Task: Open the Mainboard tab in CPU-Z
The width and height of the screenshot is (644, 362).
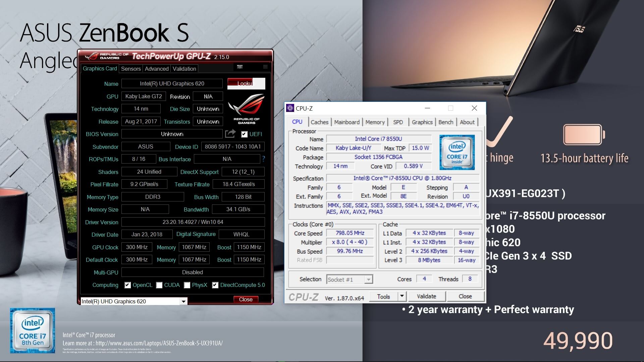Action: pyautogui.click(x=347, y=122)
